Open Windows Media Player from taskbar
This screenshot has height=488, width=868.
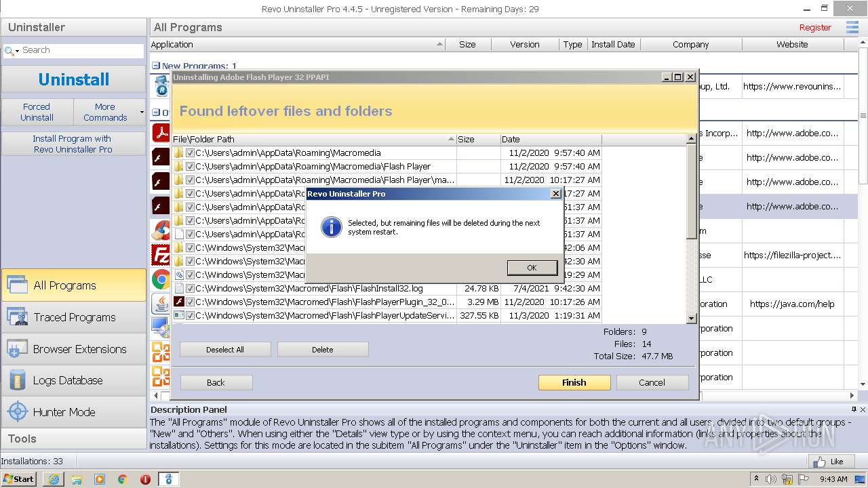click(x=100, y=479)
